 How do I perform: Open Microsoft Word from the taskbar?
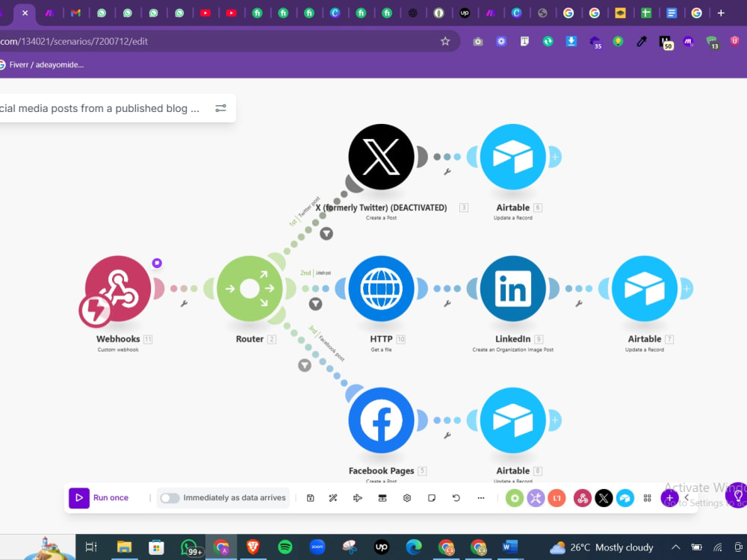[x=510, y=547]
